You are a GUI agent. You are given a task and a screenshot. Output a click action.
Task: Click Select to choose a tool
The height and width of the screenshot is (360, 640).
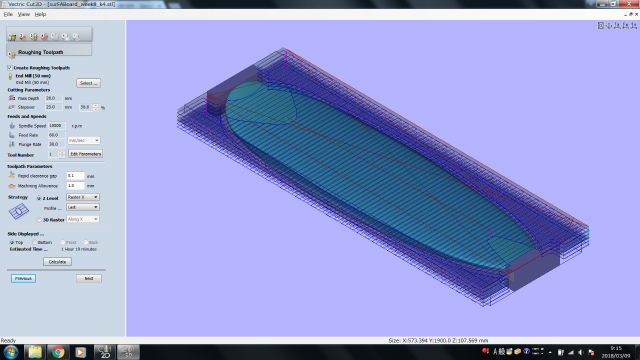(89, 83)
